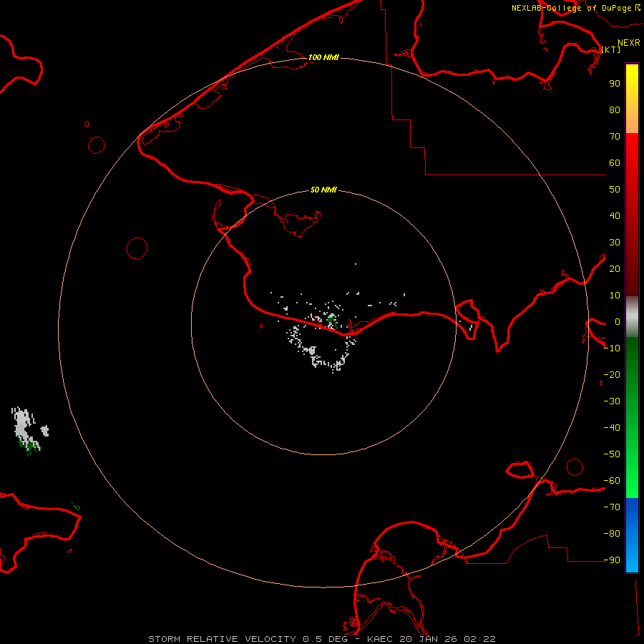The image size is (644, 644).
Task: Click the -60 value on velocity scale
Action: pos(612,481)
